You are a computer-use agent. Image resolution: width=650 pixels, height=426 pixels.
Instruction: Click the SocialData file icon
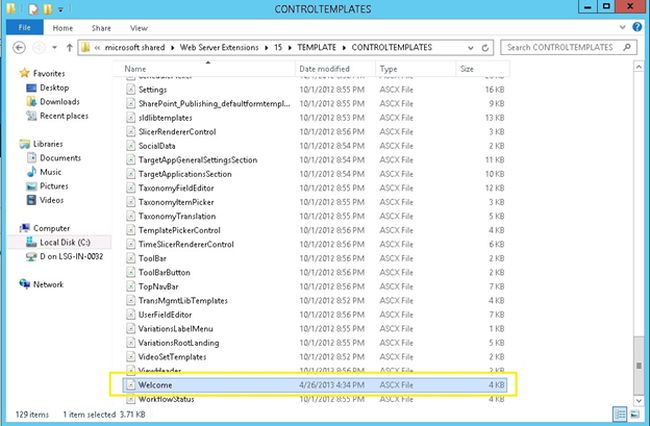(x=131, y=146)
